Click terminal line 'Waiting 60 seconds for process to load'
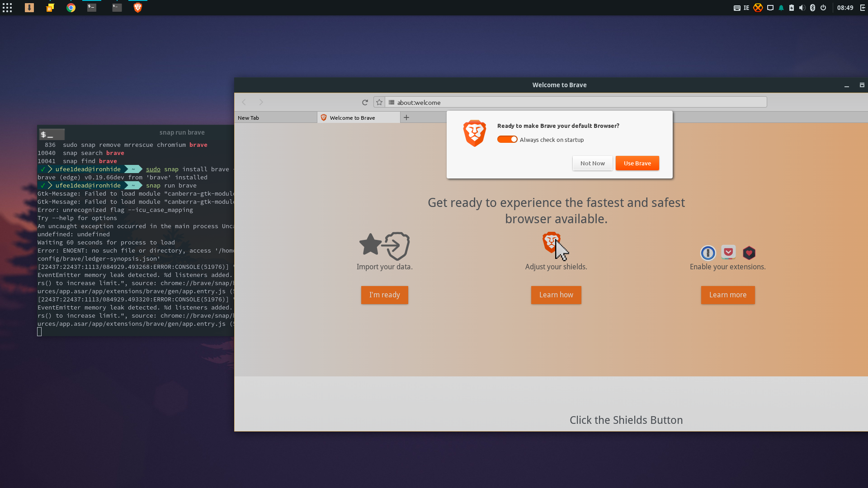The height and width of the screenshot is (488, 868). (x=106, y=243)
